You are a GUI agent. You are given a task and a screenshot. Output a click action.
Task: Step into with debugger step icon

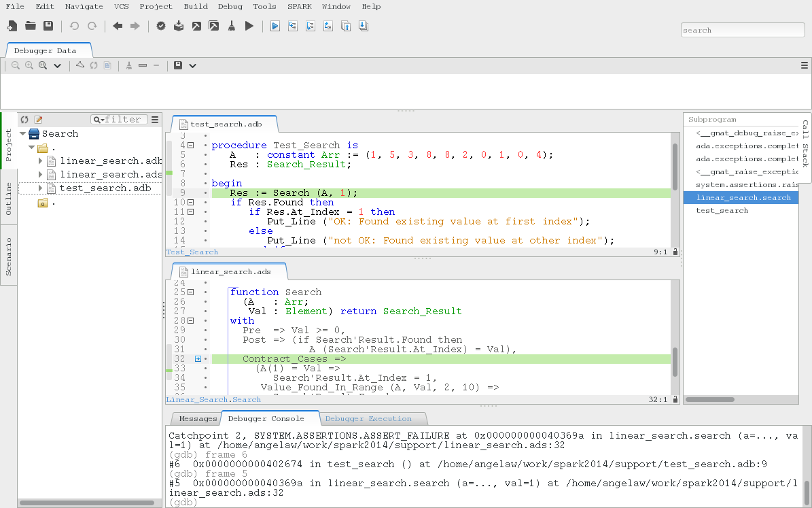(293, 26)
